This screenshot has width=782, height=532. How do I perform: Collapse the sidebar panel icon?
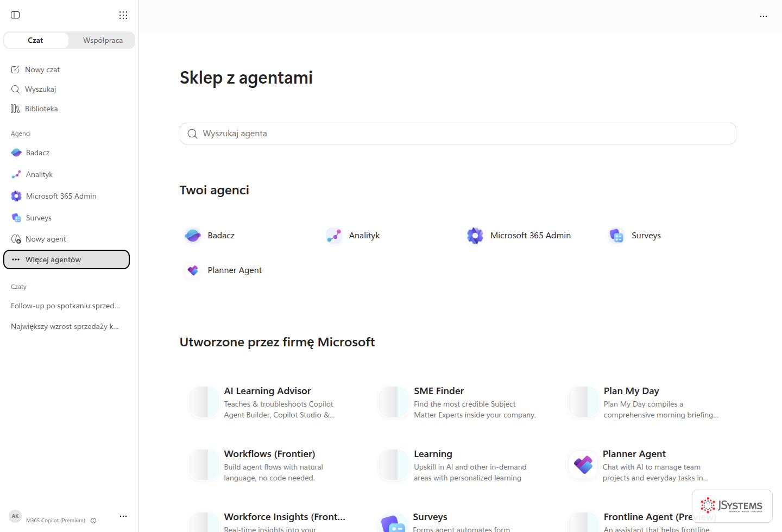[x=15, y=15]
